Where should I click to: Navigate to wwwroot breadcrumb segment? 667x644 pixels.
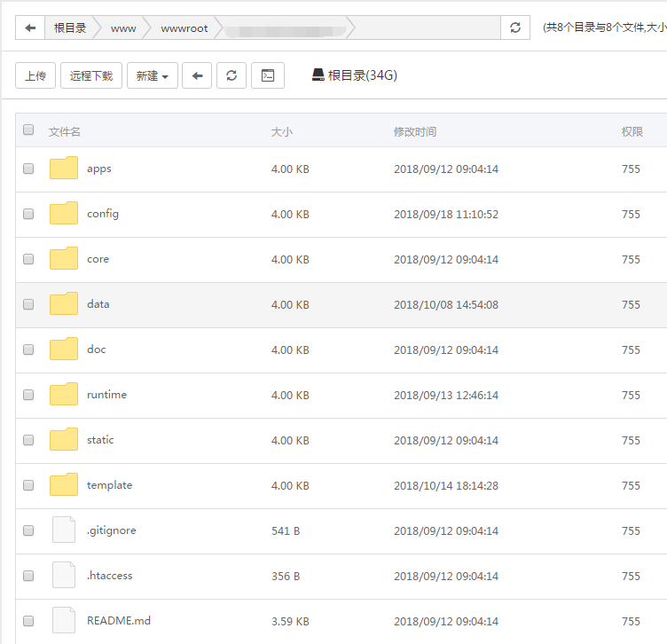tap(184, 28)
